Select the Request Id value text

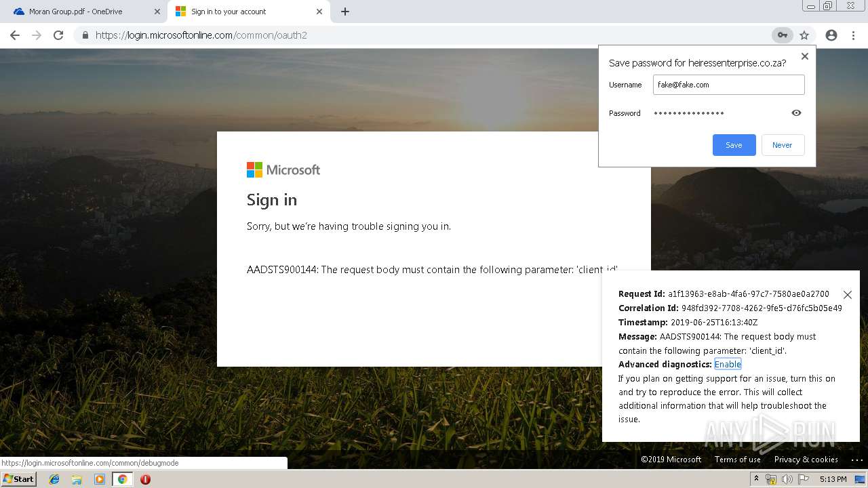coord(749,294)
